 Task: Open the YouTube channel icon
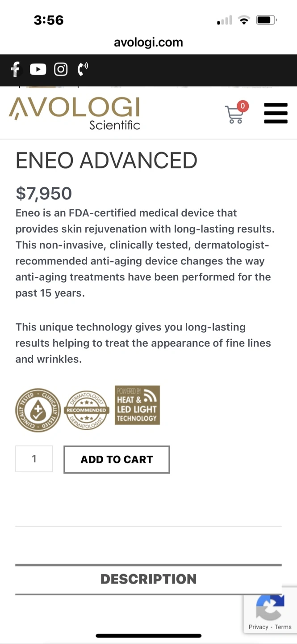(38, 69)
